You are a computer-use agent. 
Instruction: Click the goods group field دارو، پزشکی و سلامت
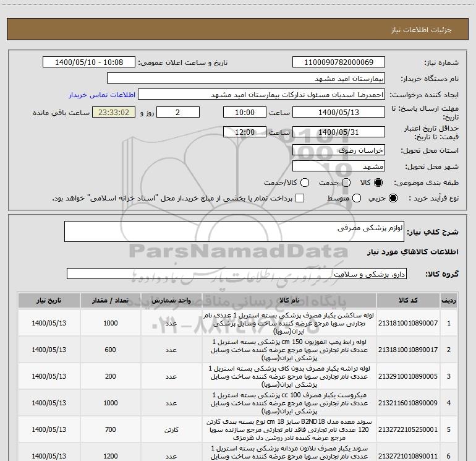(237, 274)
